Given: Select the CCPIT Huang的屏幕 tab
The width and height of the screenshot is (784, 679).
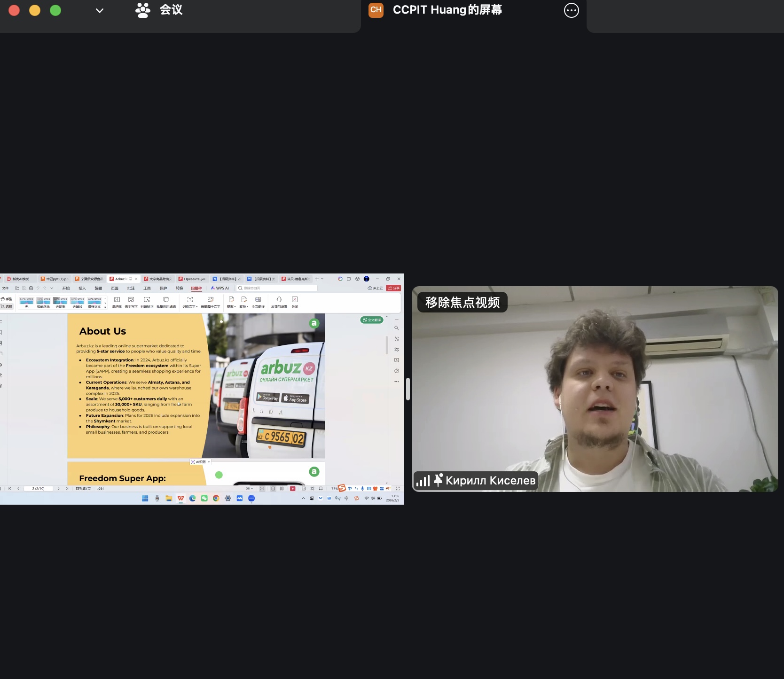Looking at the screenshot, I should (x=447, y=10).
